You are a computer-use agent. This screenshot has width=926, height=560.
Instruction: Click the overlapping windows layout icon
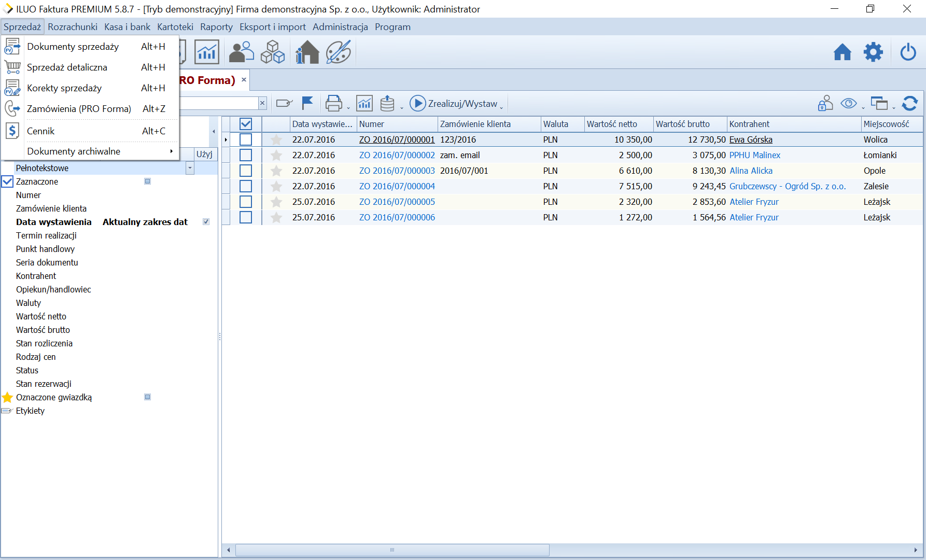(x=879, y=103)
